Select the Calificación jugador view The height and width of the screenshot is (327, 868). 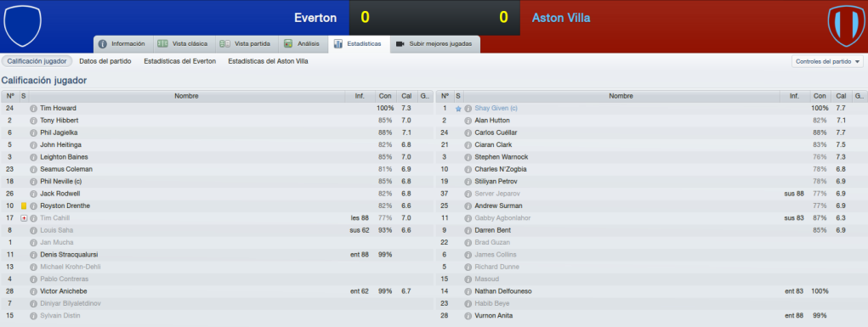pos(37,61)
